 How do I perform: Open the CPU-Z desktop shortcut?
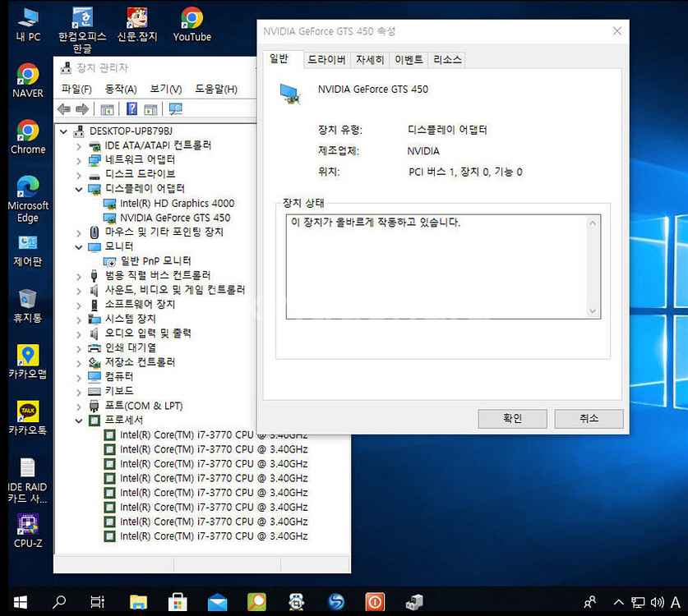(x=28, y=531)
